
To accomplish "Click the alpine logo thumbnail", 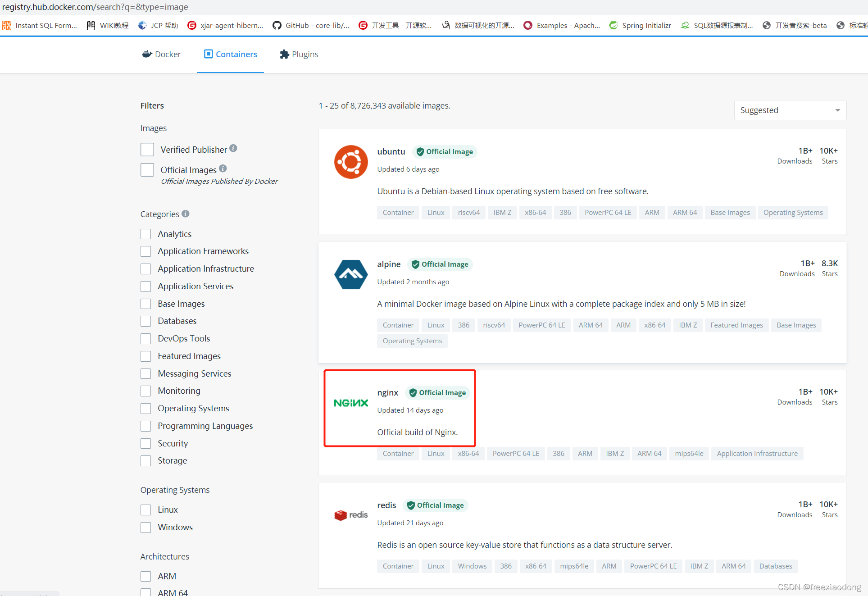I will tap(351, 274).
